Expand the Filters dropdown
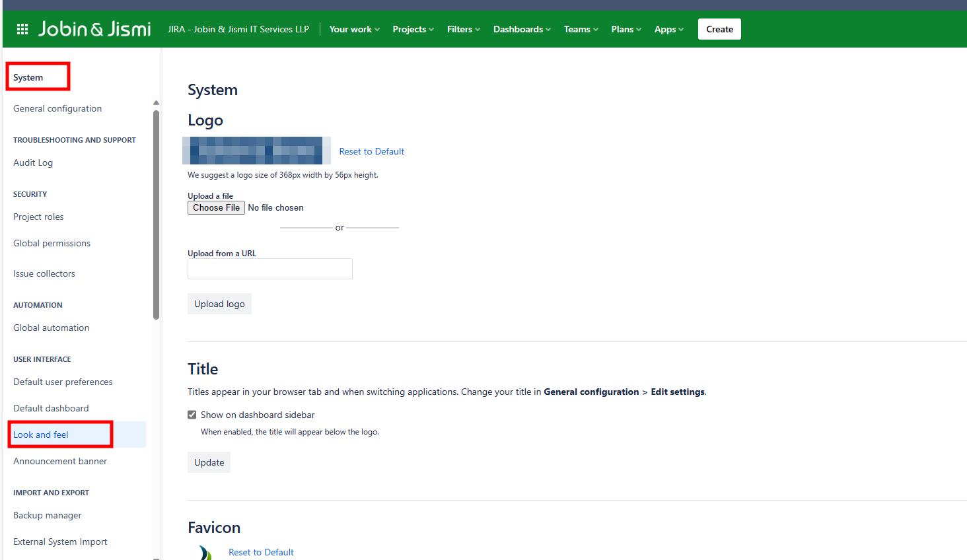 pos(463,29)
